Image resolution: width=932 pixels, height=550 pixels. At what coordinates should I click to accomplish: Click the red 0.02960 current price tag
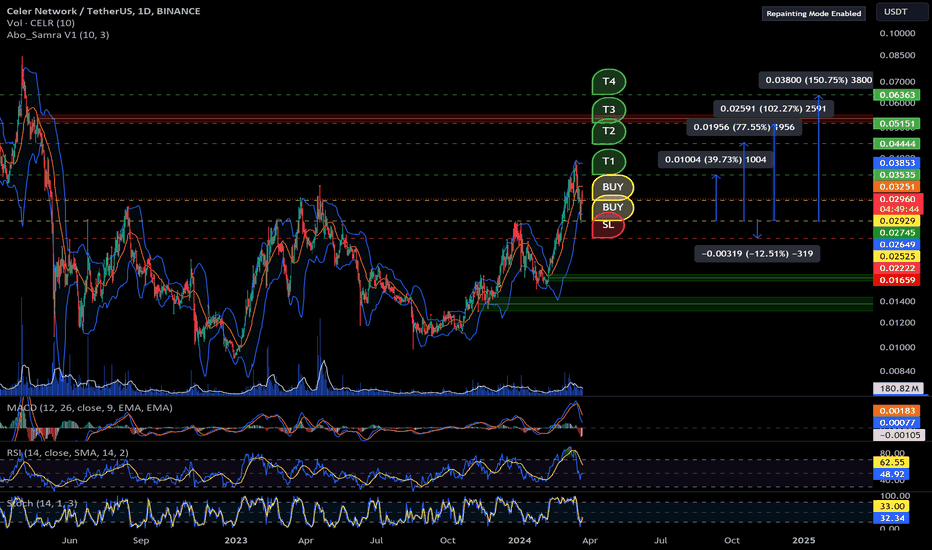pos(898,199)
